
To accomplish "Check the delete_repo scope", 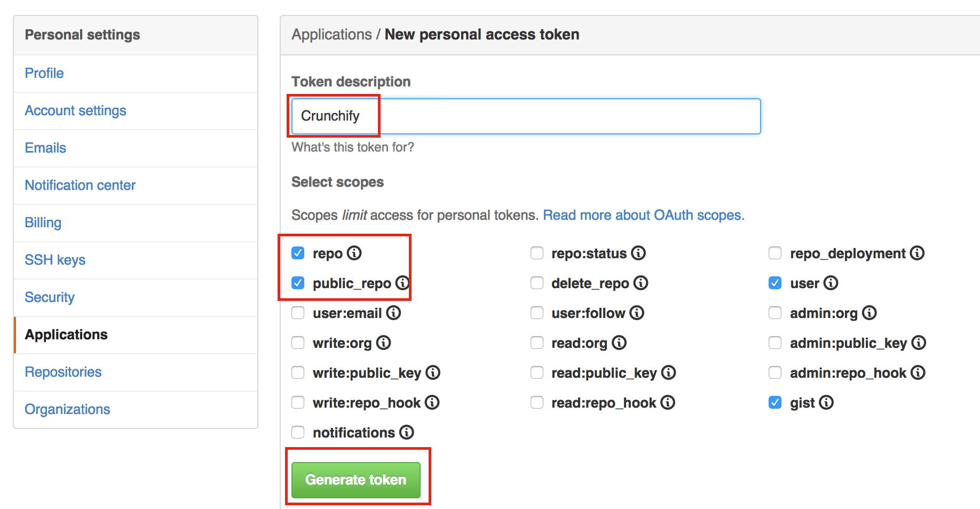I will (x=537, y=283).
